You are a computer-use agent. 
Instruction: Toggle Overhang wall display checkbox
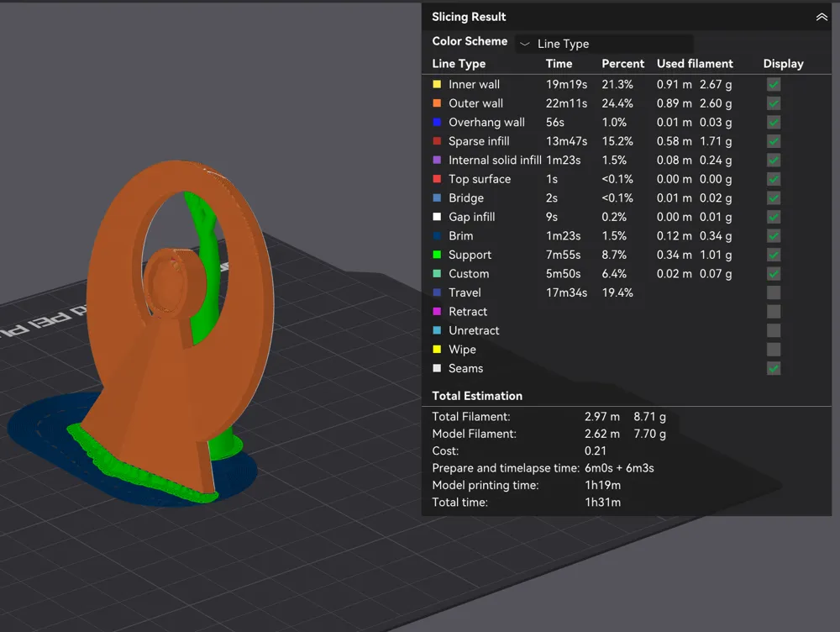point(773,122)
